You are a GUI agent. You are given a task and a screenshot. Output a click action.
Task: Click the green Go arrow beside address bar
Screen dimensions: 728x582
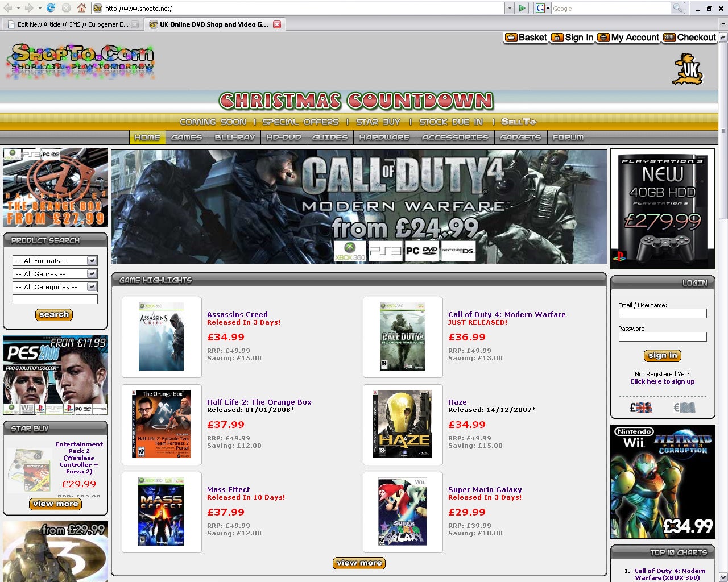pos(523,8)
